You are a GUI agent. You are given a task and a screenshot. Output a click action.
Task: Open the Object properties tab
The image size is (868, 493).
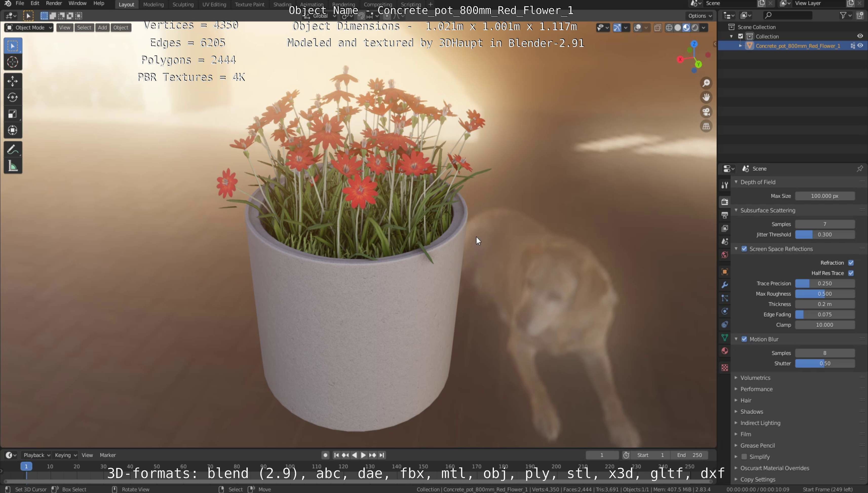[724, 272]
